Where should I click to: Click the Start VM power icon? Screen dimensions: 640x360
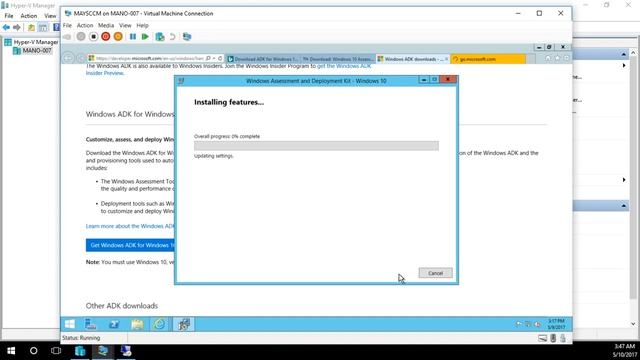point(81,37)
